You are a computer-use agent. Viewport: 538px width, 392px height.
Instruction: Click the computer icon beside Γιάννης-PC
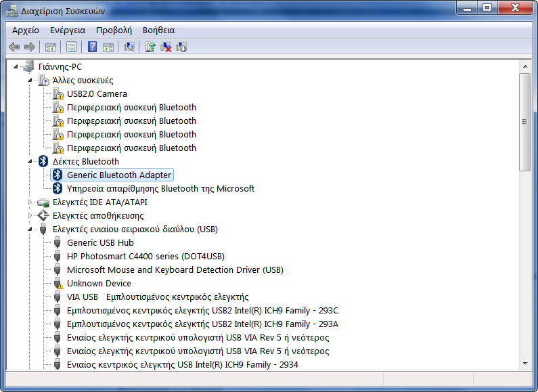[28, 66]
